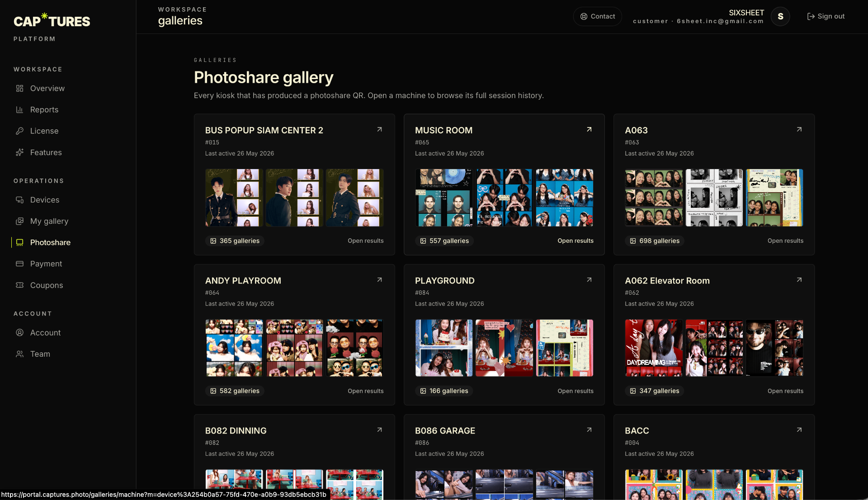Open A063 card arrow icon
868x500 pixels.
click(799, 129)
